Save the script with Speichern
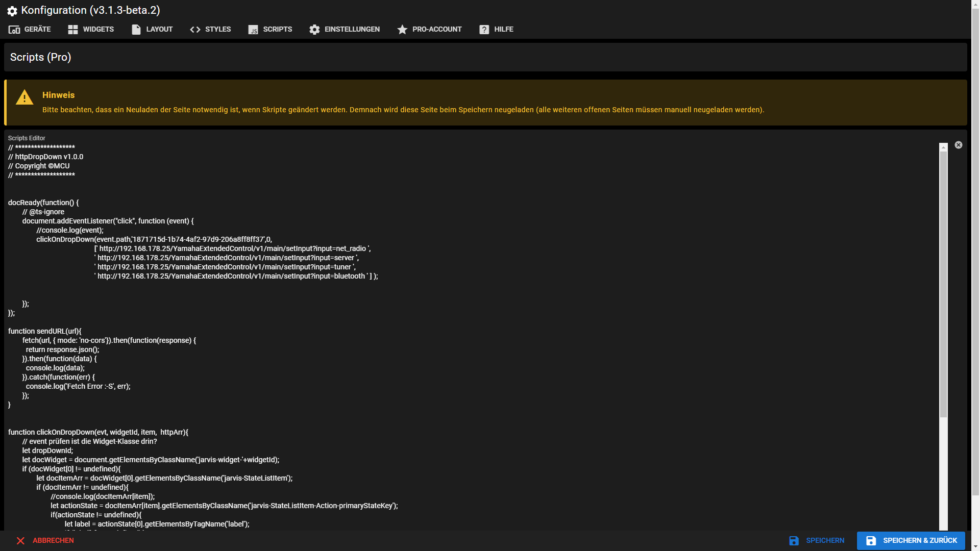Viewport: 980px width, 551px height. click(817, 541)
